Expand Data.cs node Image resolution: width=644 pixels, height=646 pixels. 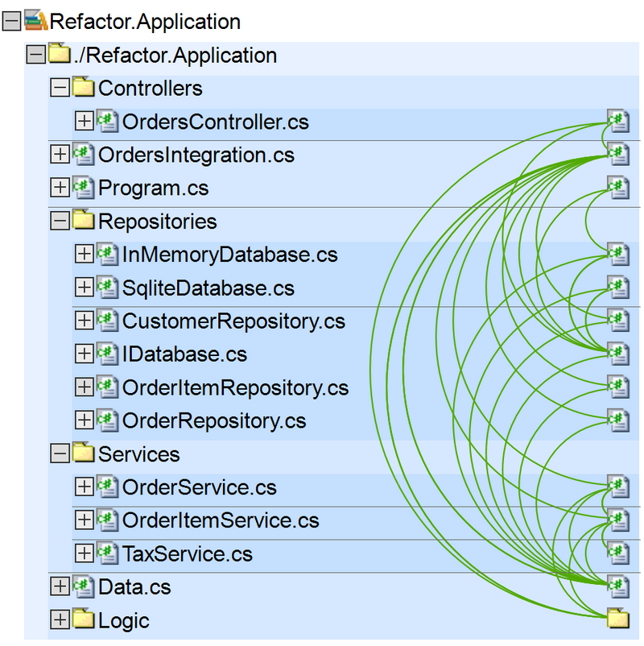click(x=60, y=586)
